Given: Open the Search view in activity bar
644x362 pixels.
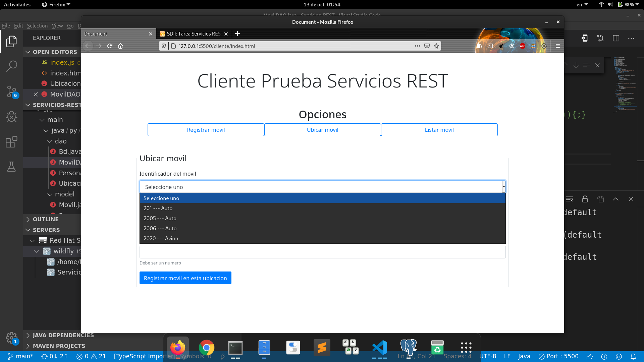Looking at the screenshot, I should point(11,66).
